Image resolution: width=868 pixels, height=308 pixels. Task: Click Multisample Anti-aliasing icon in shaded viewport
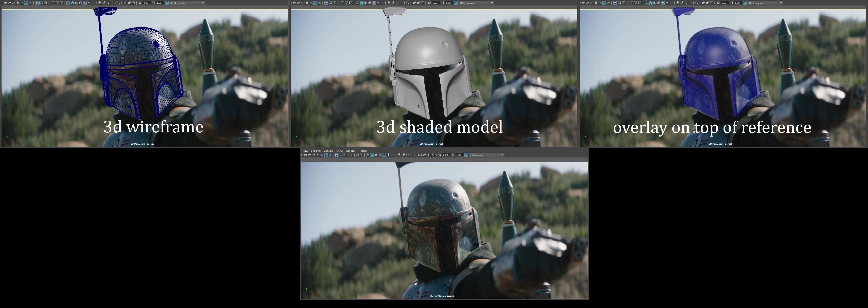397,3
